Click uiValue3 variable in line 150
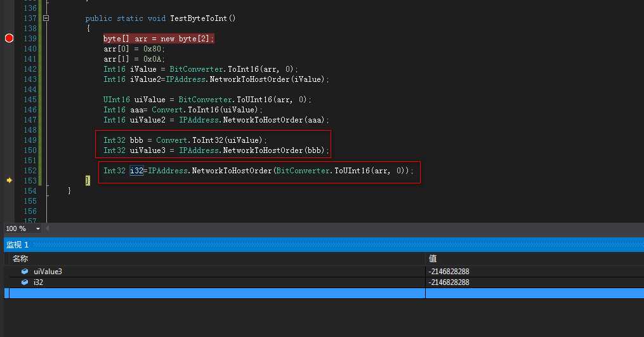 [147, 150]
